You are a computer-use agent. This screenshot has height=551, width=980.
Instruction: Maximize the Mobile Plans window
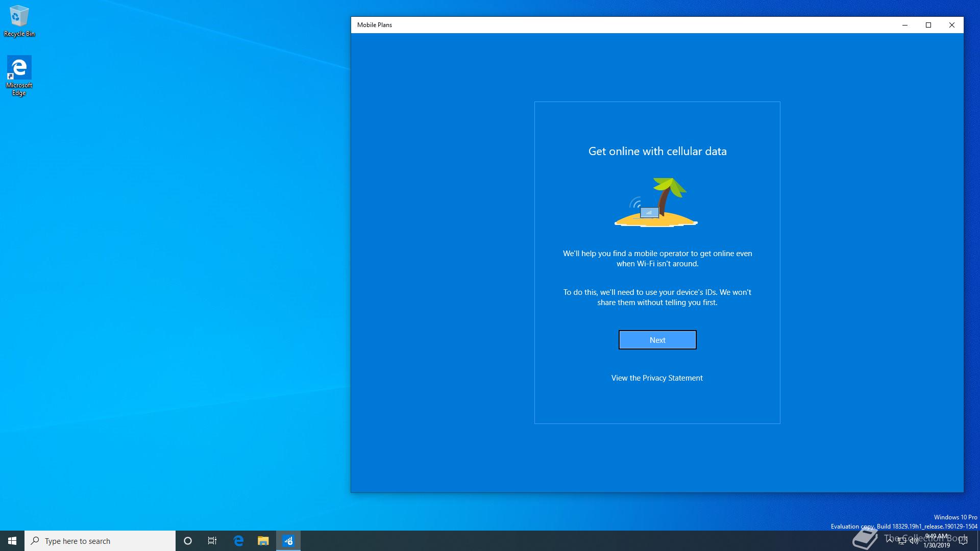coord(928,25)
